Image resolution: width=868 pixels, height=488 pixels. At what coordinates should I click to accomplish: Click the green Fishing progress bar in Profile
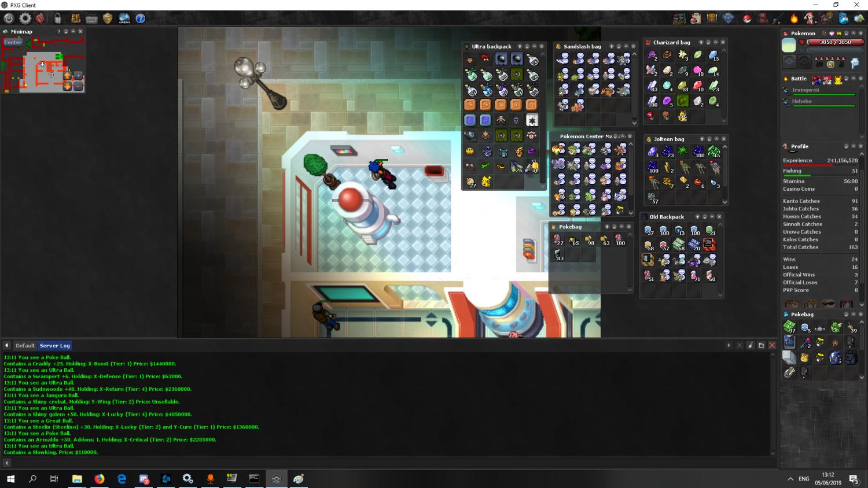click(x=797, y=175)
